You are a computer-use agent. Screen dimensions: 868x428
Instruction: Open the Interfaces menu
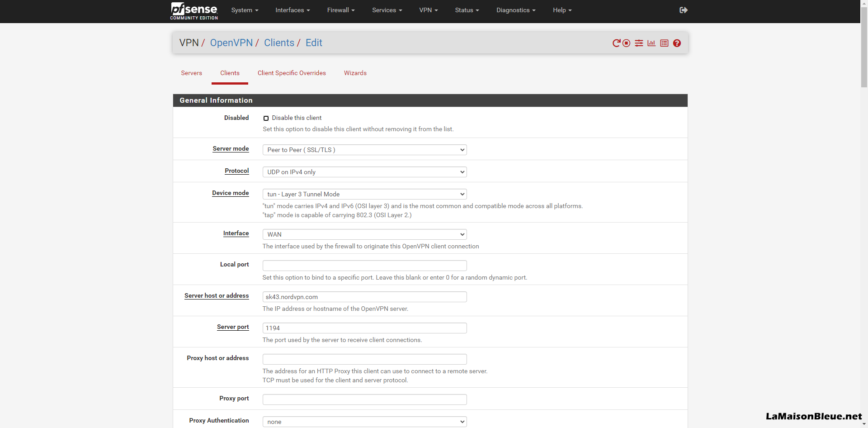pos(292,10)
